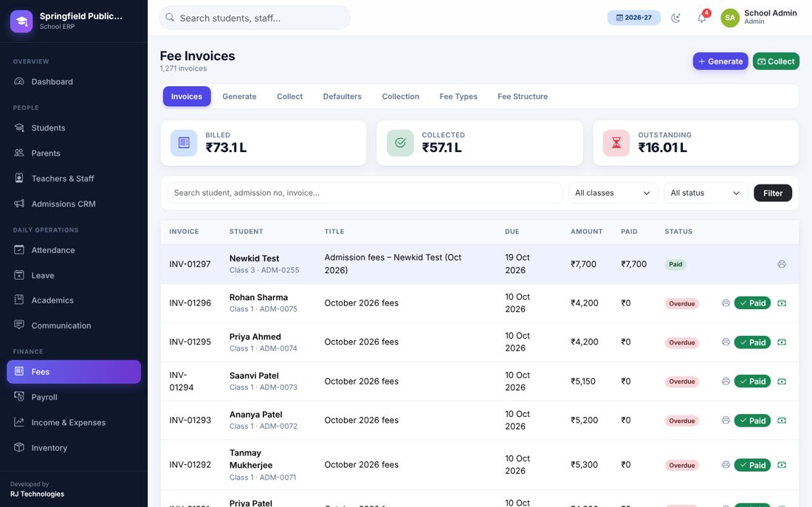Mark Priya Ahmed invoice as Paid
812x507 pixels.
point(752,342)
